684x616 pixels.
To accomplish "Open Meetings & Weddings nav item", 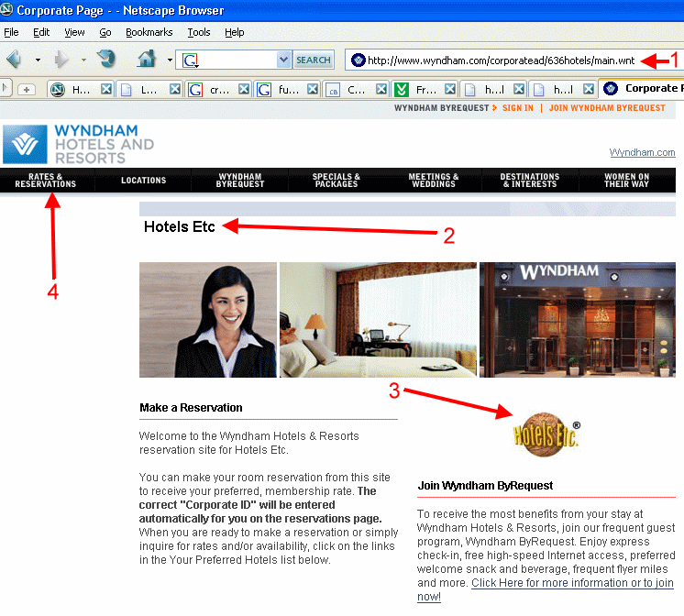I will tap(434, 181).
